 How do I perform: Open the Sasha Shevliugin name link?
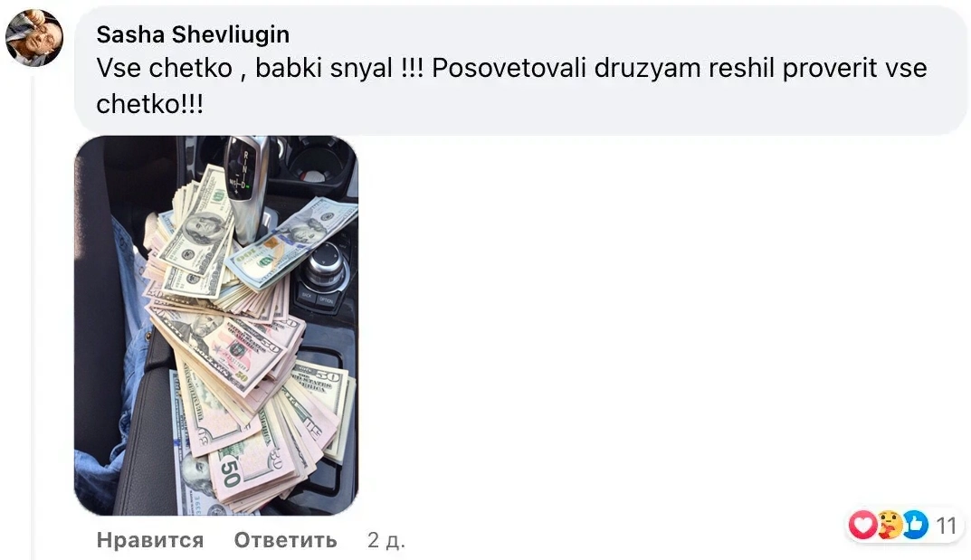(193, 34)
